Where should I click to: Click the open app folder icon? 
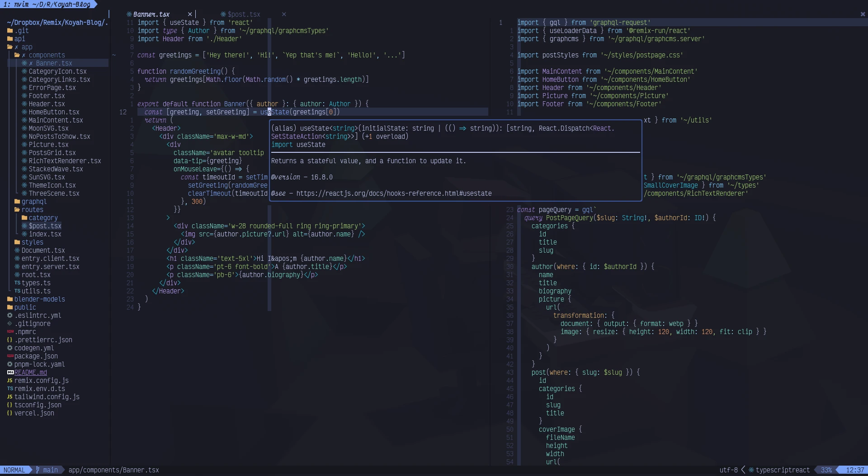tap(10, 47)
